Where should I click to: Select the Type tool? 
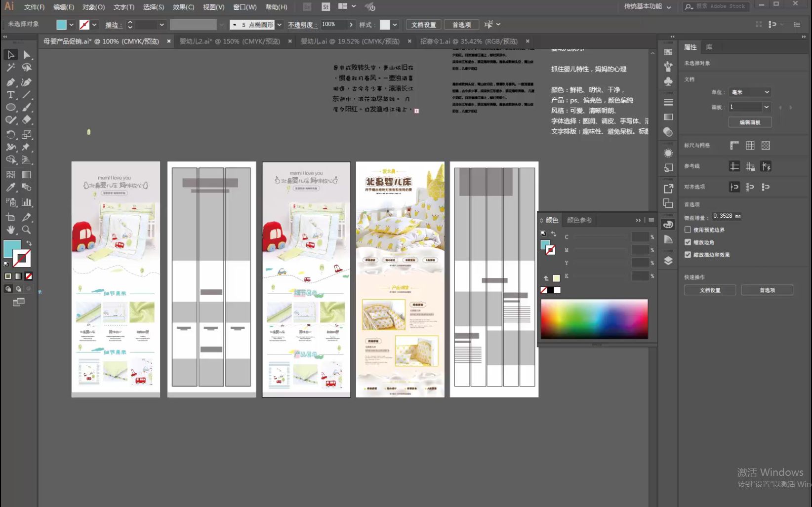[x=10, y=95]
